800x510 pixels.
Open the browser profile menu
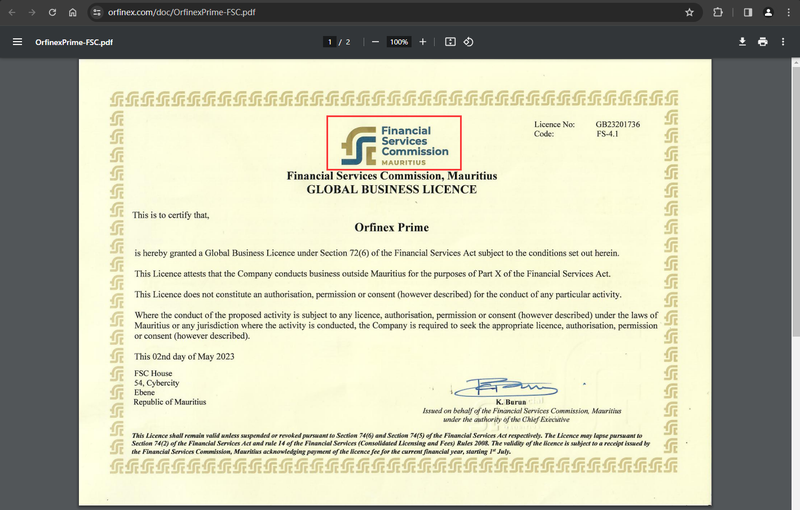pyautogui.click(x=767, y=13)
